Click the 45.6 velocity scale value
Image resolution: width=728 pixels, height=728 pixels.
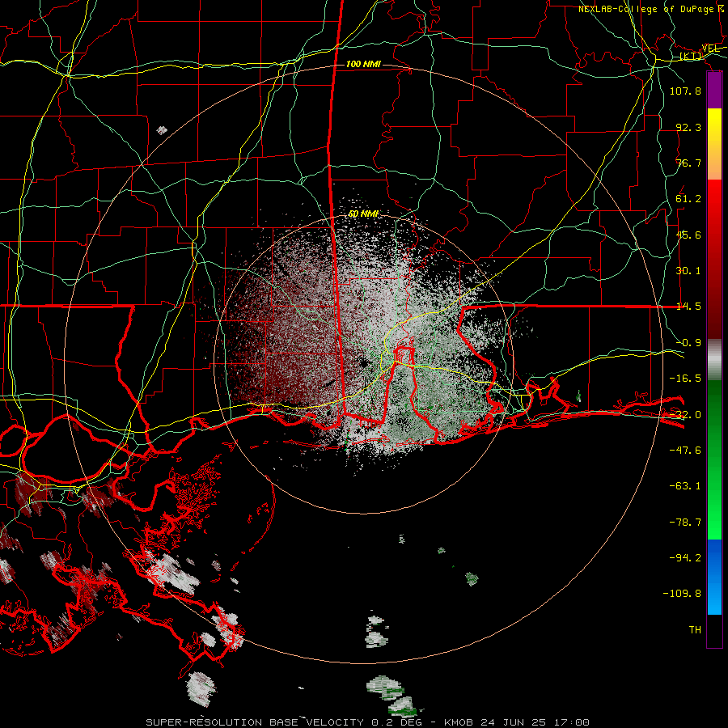pyautogui.click(x=688, y=235)
